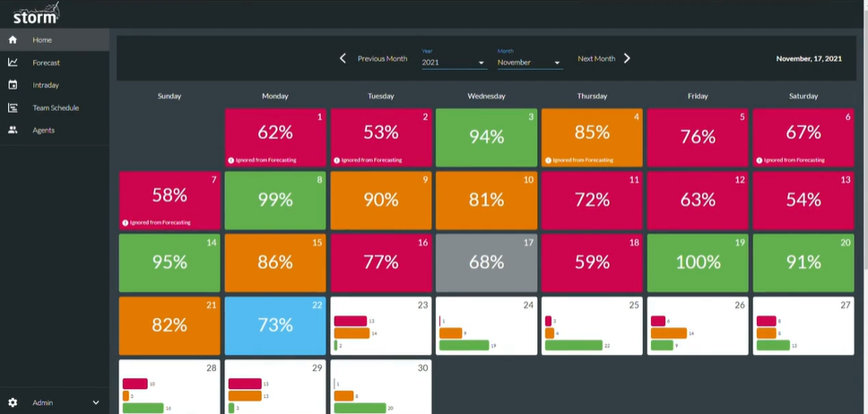Click info icon on November 7 tile
Screen dimensions: 868x414
point(126,223)
